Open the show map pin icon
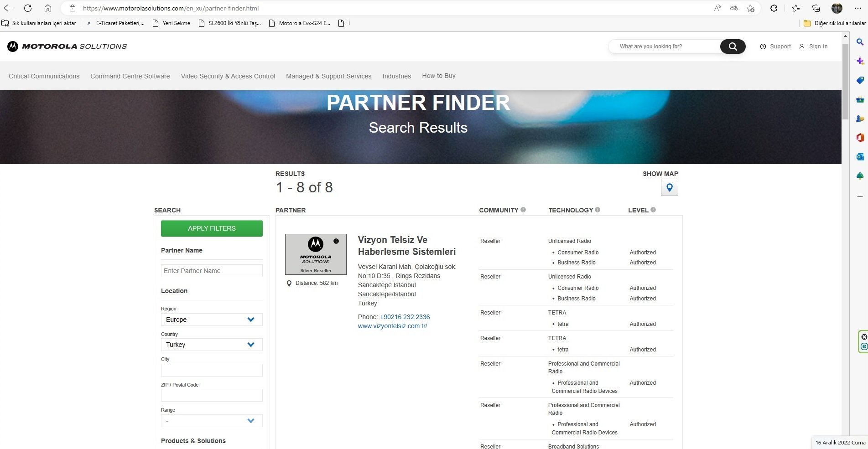Image resolution: width=868 pixels, height=449 pixels. (669, 187)
